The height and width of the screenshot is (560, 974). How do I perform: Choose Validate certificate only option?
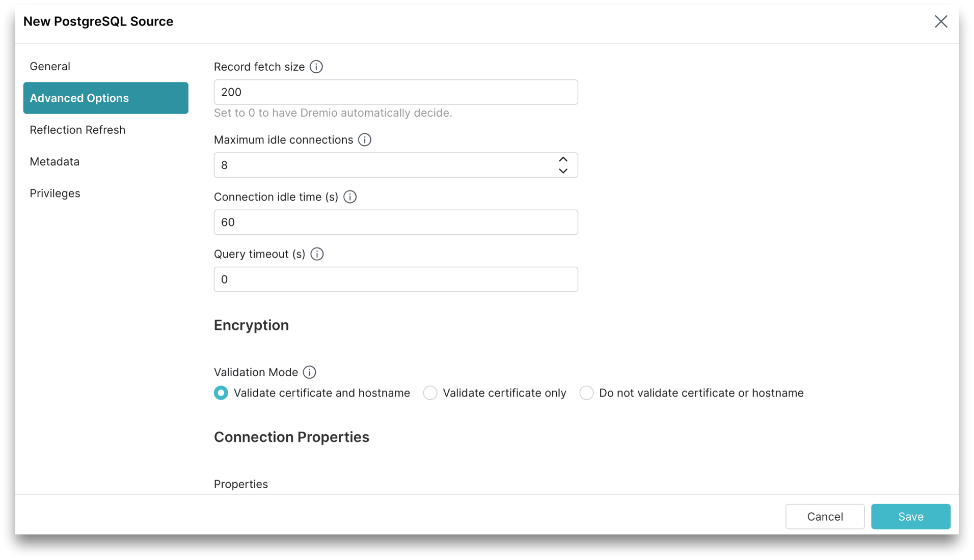(430, 393)
